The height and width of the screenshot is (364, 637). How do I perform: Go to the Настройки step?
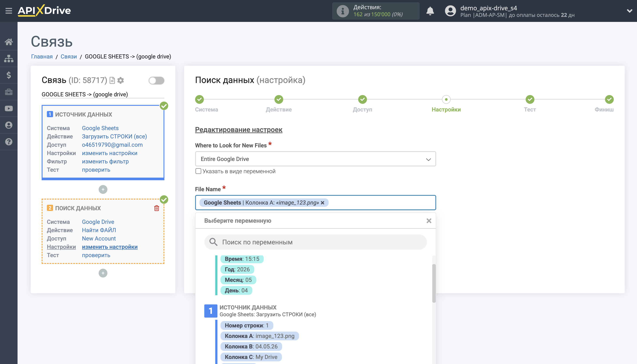[x=446, y=99]
